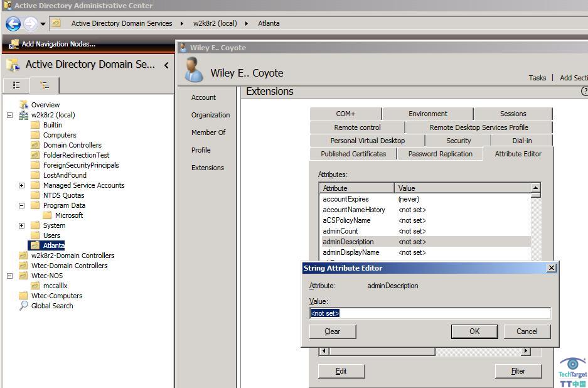
Task: Expand the System node
Action: click(x=22, y=225)
